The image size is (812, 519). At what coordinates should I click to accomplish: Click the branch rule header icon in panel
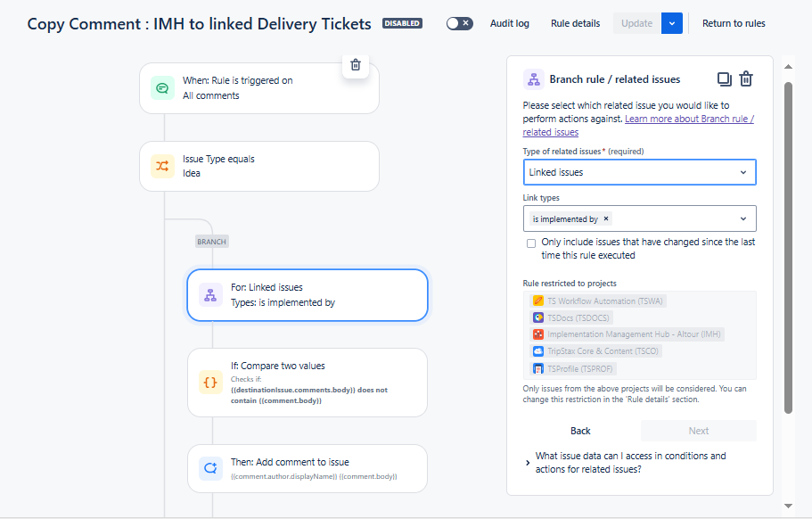coord(533,79)
